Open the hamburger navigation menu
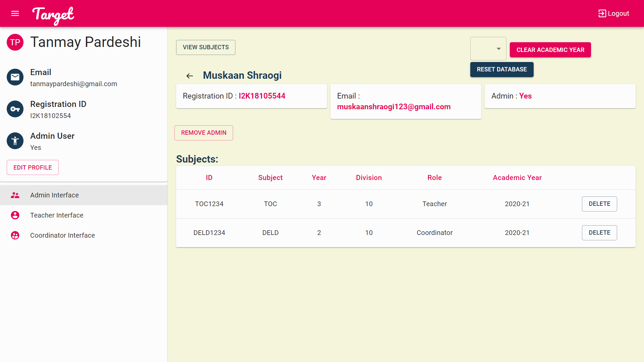This screenshot has height=362, width=644. [15, 13]
